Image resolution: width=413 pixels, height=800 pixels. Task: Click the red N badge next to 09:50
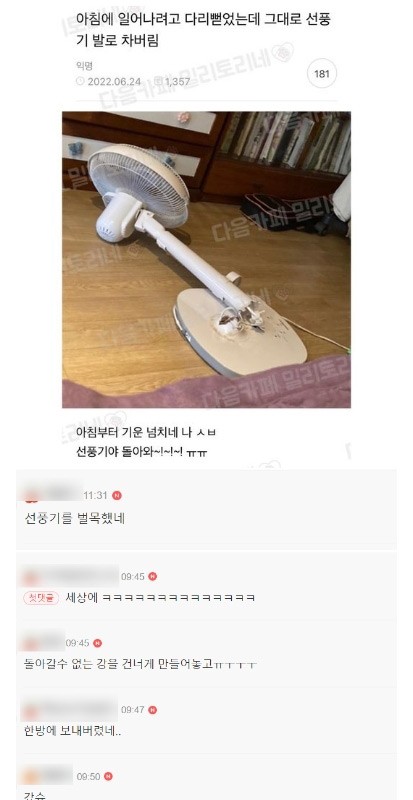(x=108, y=777)
